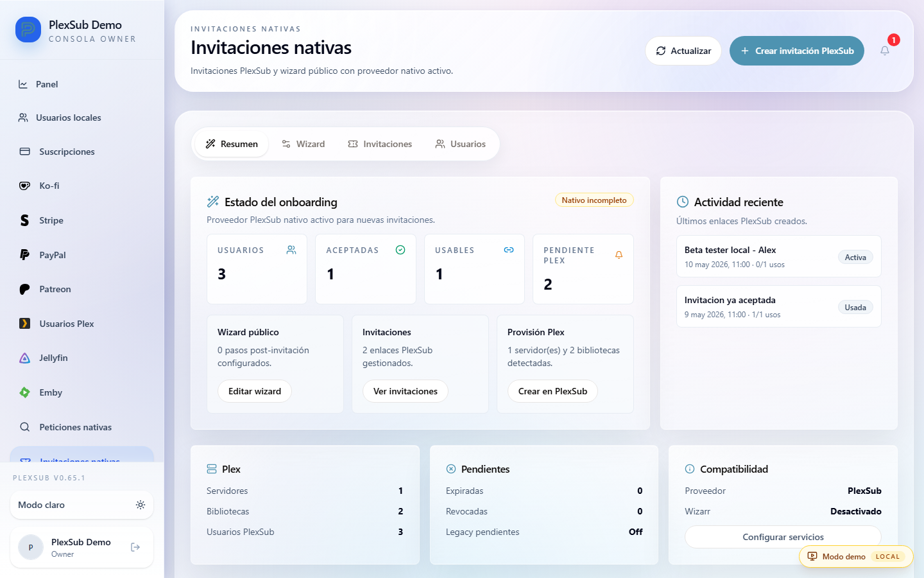
Task: Click the Editar wizard button
Action: coord(255,391)
